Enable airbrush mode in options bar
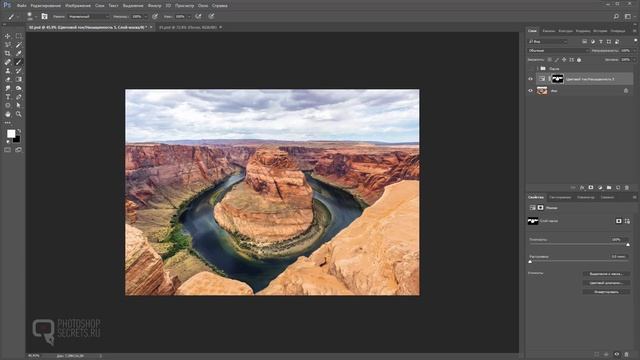This screenshot has height=360, width=640. pos(198,16)
